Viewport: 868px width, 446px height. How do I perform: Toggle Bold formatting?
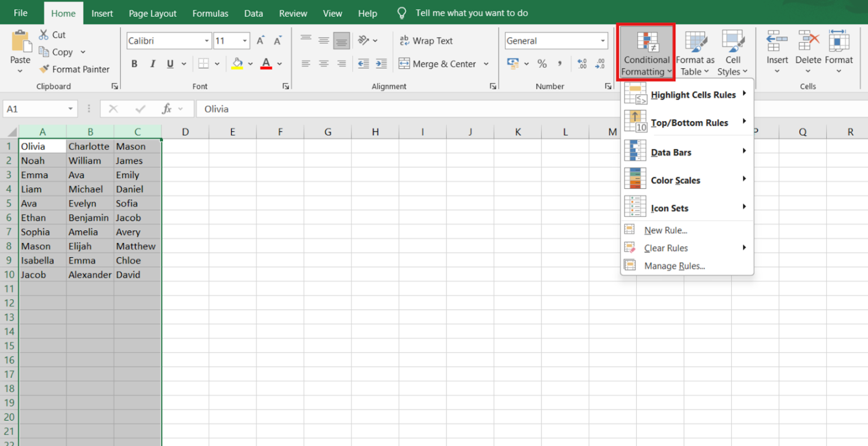pyautogui.click(x=134, y=64)
